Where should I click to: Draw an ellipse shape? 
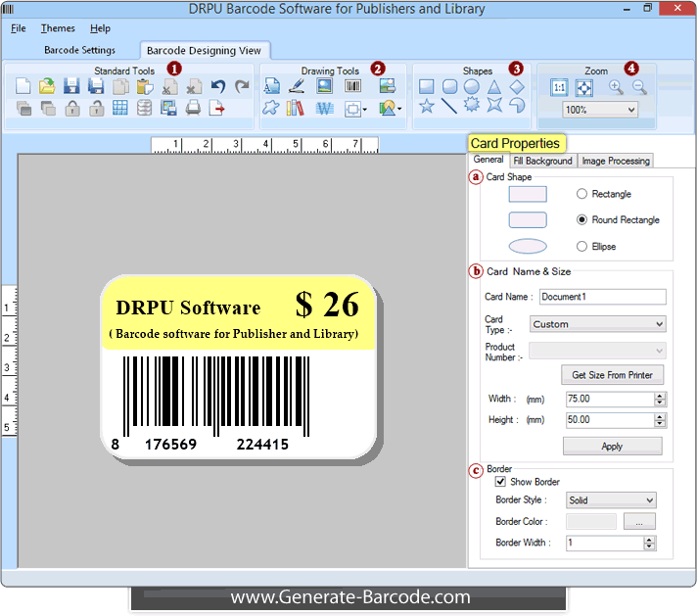[x=472, y=86]
